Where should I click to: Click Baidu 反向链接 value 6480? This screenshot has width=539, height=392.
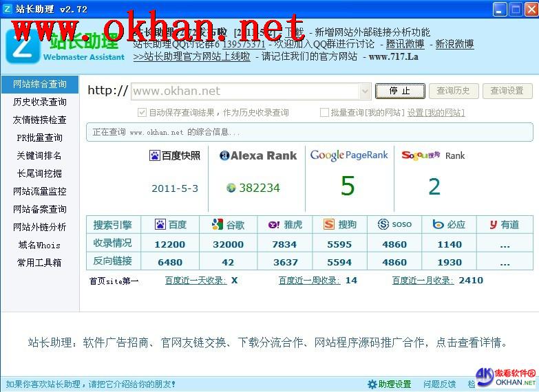(x=170, y=263)
